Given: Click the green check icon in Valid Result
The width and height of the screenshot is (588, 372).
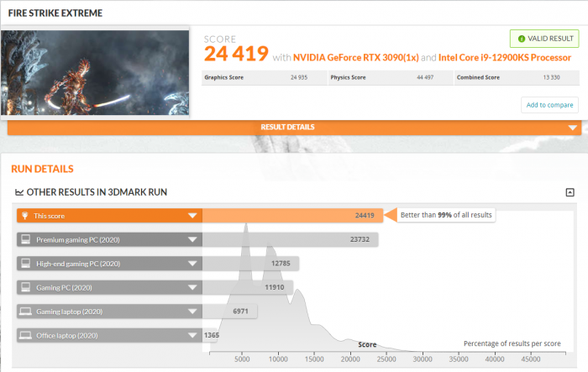Looking at the screenshot, I should pyautogui.click(x=521, y=39).
